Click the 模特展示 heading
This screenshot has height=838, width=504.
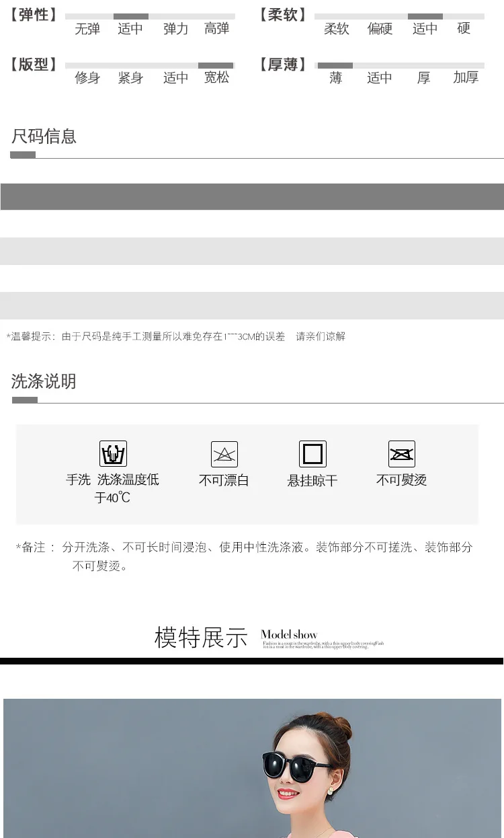(x=201, y=638)
